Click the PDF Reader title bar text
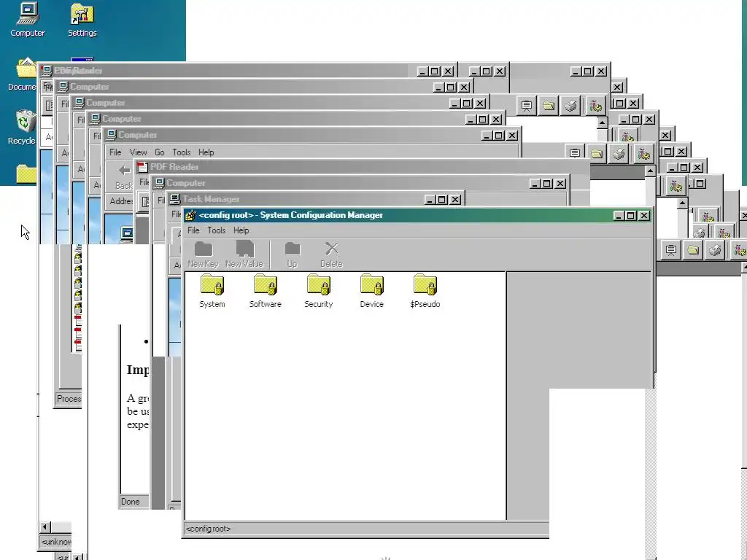Viewport: 747px width, 560px height. (174, 167)
